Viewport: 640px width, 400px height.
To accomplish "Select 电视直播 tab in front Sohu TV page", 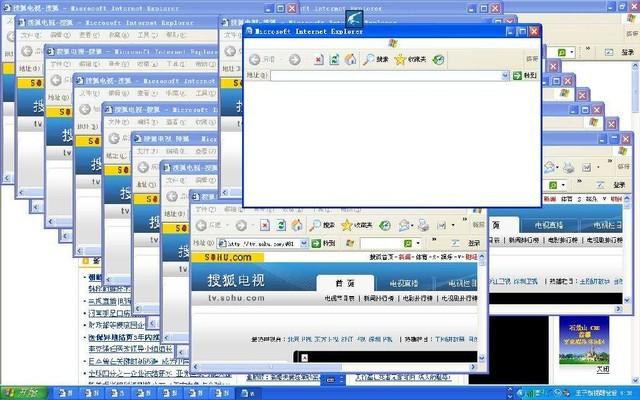I will pos(404,283).
